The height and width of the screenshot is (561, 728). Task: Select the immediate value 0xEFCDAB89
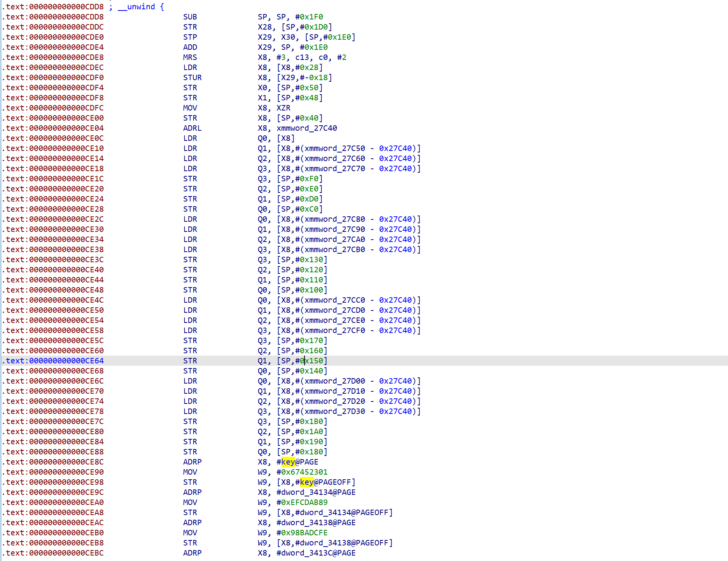pyautogui.click(x=304, y=503)
